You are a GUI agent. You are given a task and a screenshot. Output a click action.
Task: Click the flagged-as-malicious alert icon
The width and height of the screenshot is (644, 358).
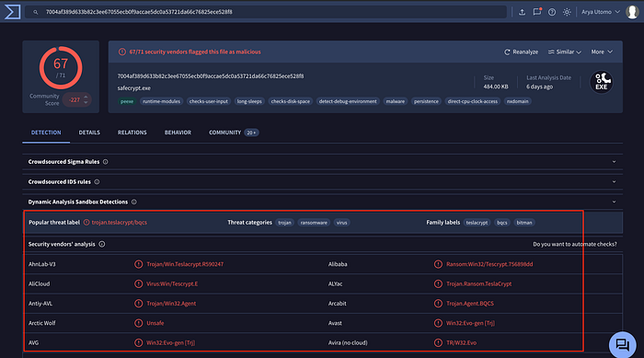click(x=122, y=52)
